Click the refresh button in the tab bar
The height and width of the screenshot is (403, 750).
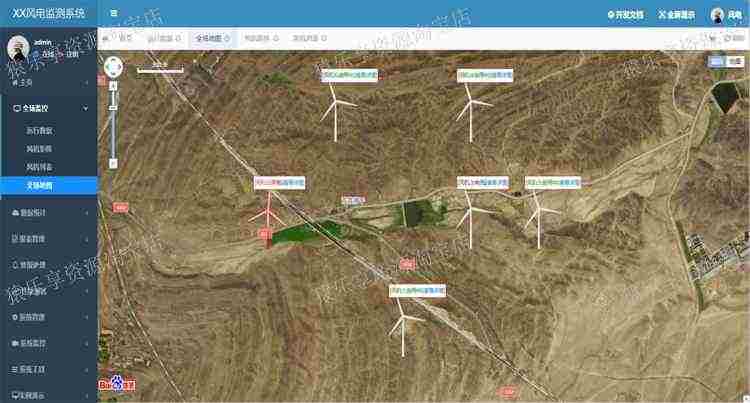[735, 38]
